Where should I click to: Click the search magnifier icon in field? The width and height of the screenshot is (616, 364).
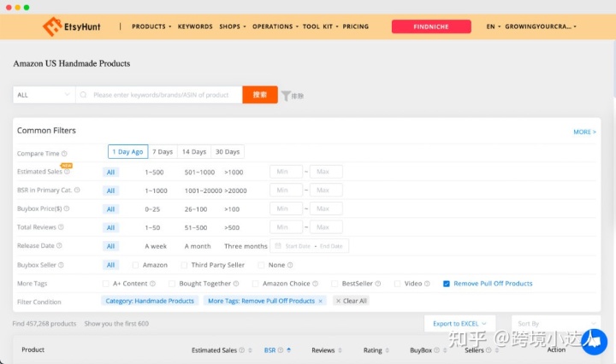[83, 95]
